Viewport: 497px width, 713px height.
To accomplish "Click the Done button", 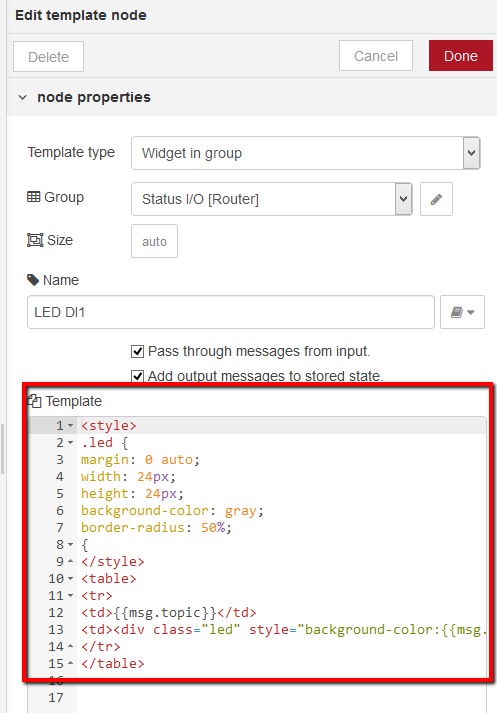I will coord(461,56).
